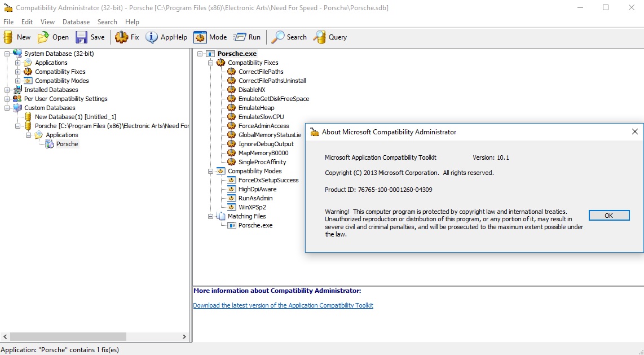Screen dimensions: 644x355
Task: Select Compatibility Fixes in left tree
Action: coord(60,72)
